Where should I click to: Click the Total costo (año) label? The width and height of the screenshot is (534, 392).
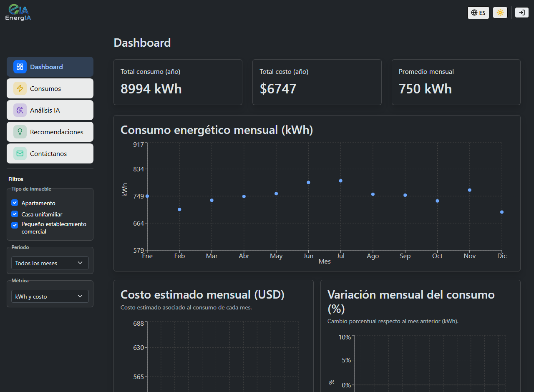pos(284,72)
